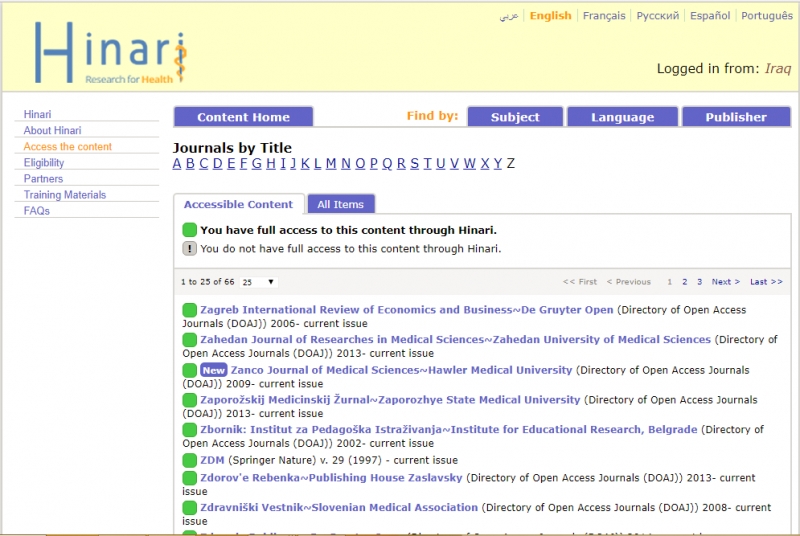Click the green access icon beside Zbornik
The image size is (800, 536).
pyautogui.click(x=189, y=430)
